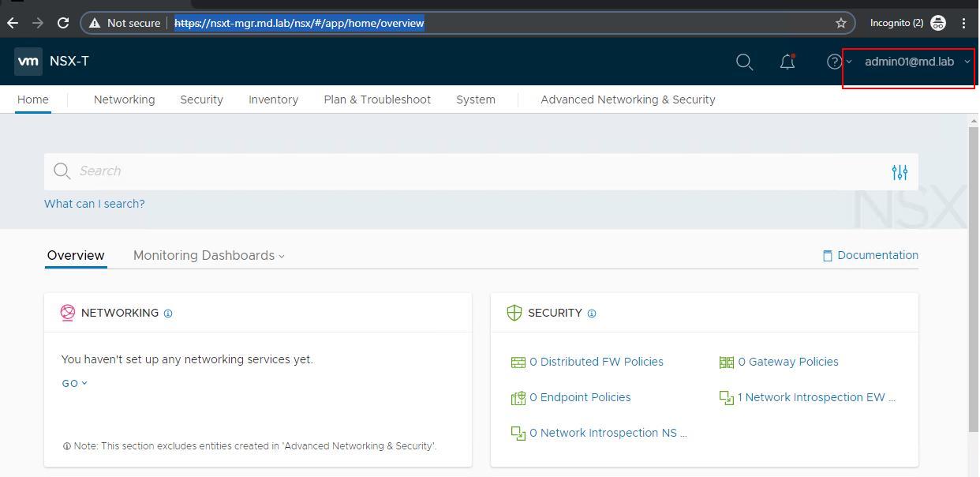The height and width of the screenshot is (477, 980).
Task: Open the Security tab
Action: pyautogui.click(x=201, y=100)
